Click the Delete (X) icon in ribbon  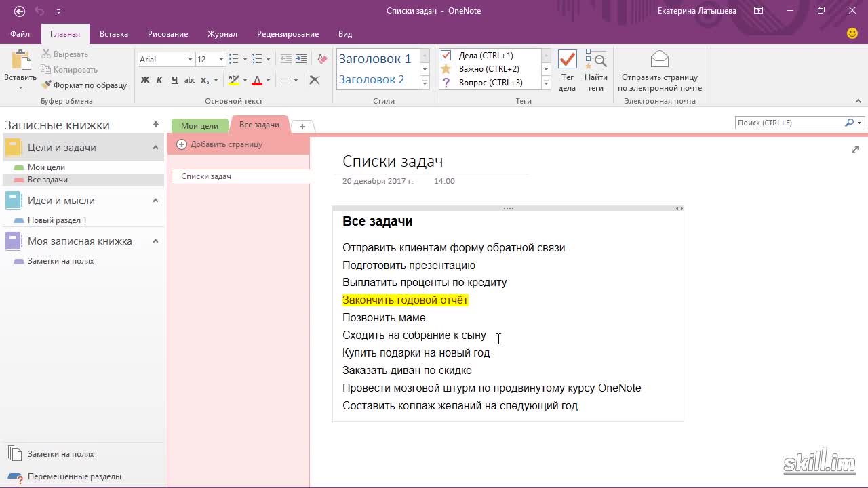point(315,80)
